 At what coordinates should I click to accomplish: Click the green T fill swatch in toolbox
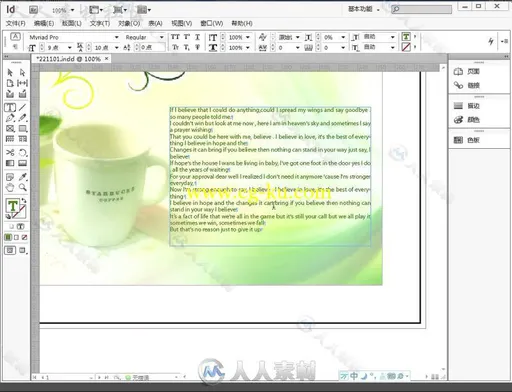[12, 206]
